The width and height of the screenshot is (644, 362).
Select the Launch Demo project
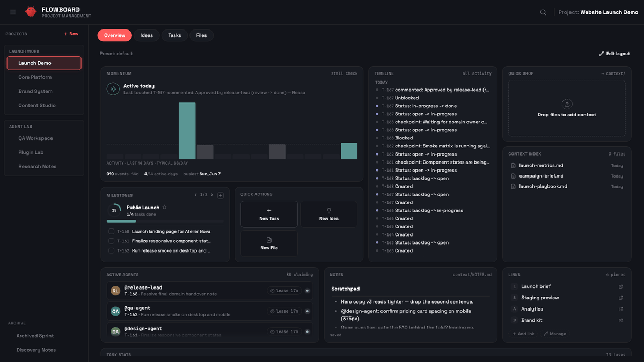(44, 63)
